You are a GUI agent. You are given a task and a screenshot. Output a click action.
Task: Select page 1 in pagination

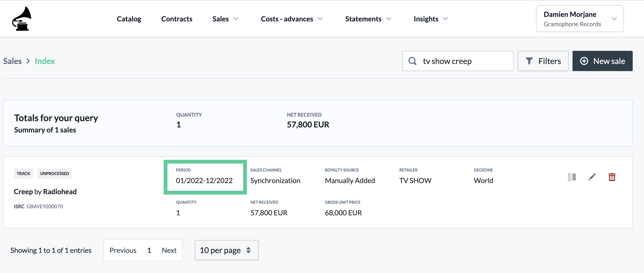tap(149, 250)
